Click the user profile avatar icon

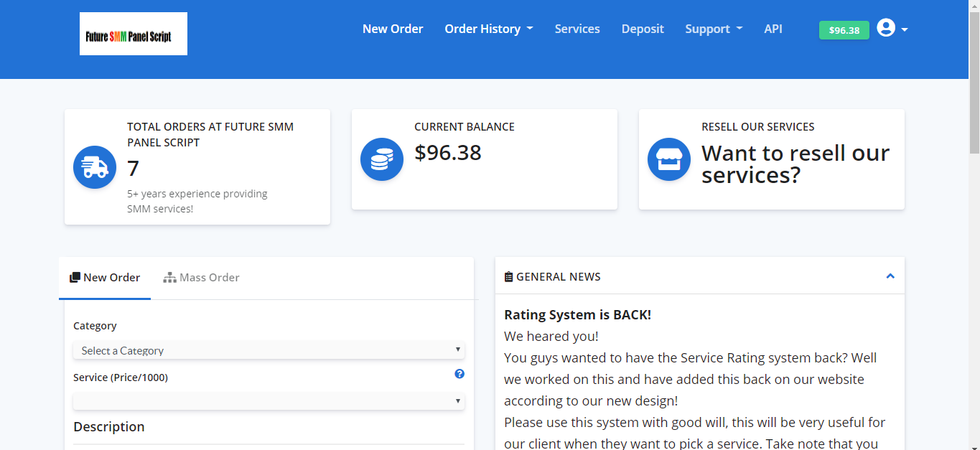tap(886, 27)
